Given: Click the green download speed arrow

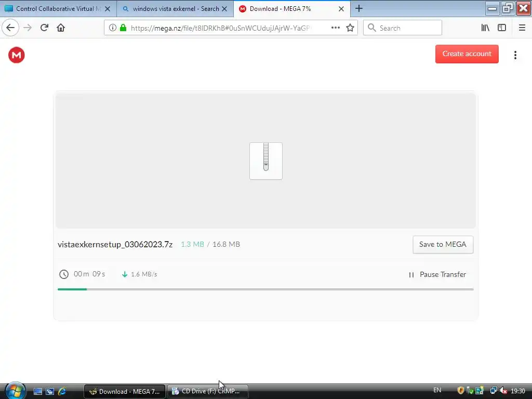Looking at the screenshot, I should pyautogui.click(x=125, y=274).
